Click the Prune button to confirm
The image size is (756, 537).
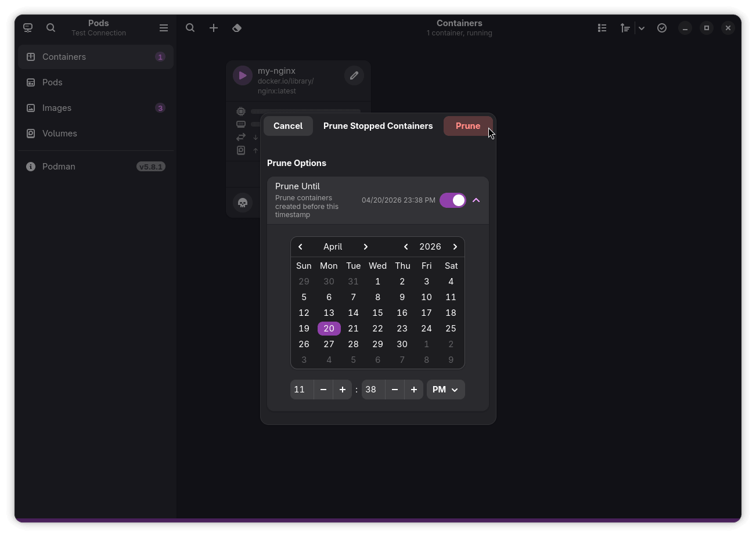(468, 125)
